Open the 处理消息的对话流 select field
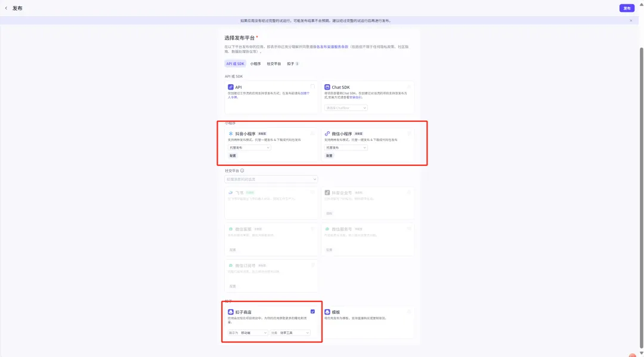Screen dimensions: 644x357 click(x=271, y=179)
